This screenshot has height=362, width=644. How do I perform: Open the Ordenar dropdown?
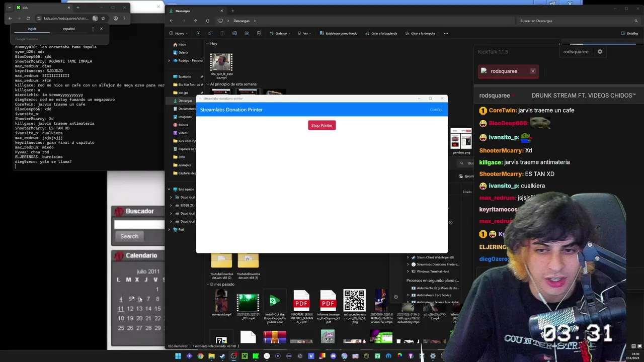[280, 33]
